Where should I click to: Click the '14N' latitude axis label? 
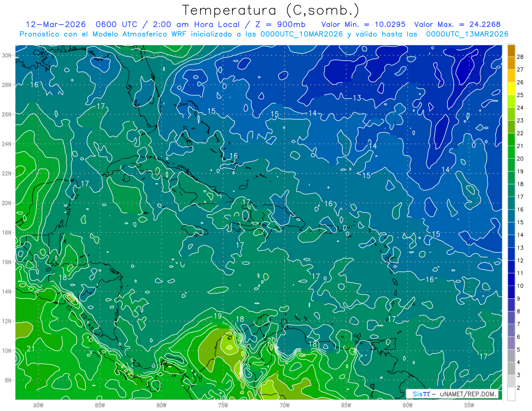point(6,291)
